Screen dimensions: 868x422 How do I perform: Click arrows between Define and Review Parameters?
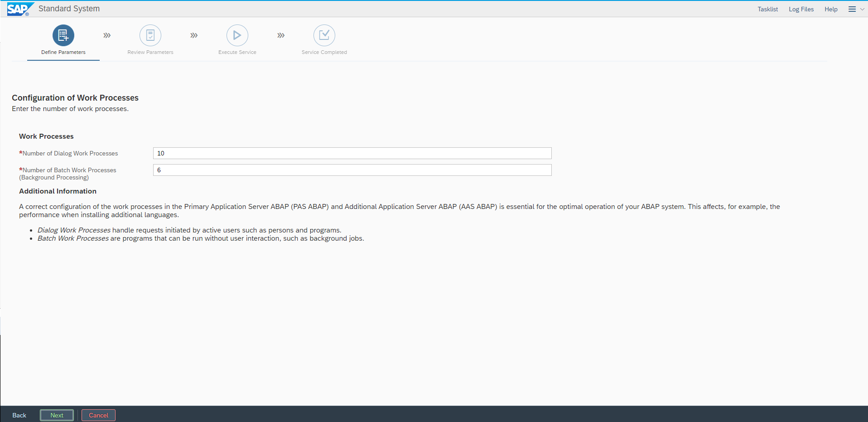107,35
